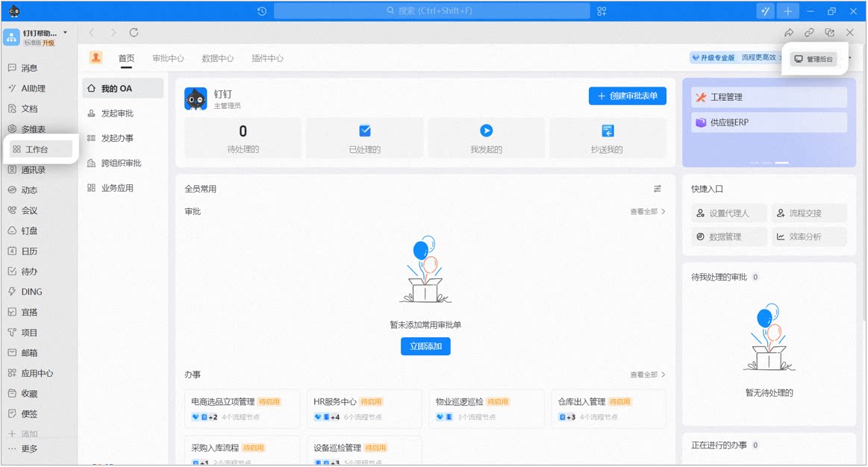Select 我的 OA menu item
Image resolution: width=868 pixels, height=467 pixels.
point(123,89)
